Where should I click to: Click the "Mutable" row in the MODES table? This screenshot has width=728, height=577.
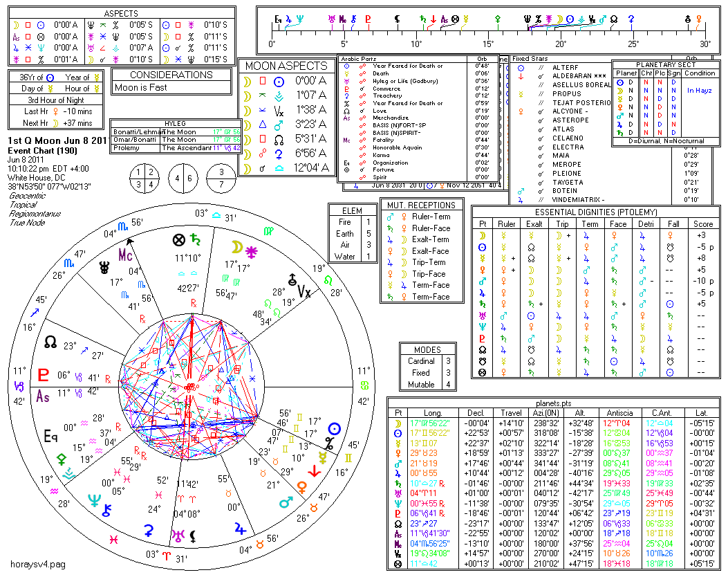click(428, 385)
